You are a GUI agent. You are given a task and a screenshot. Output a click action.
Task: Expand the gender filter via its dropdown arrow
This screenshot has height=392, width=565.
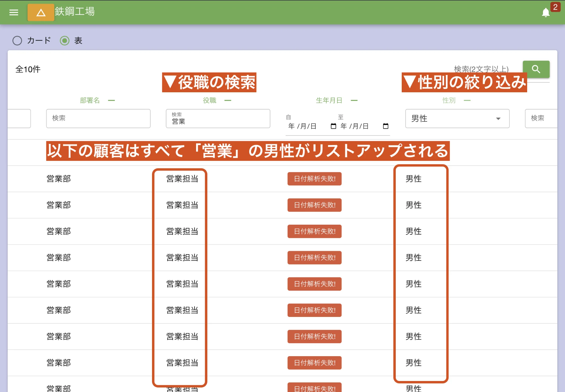(498, 119)
